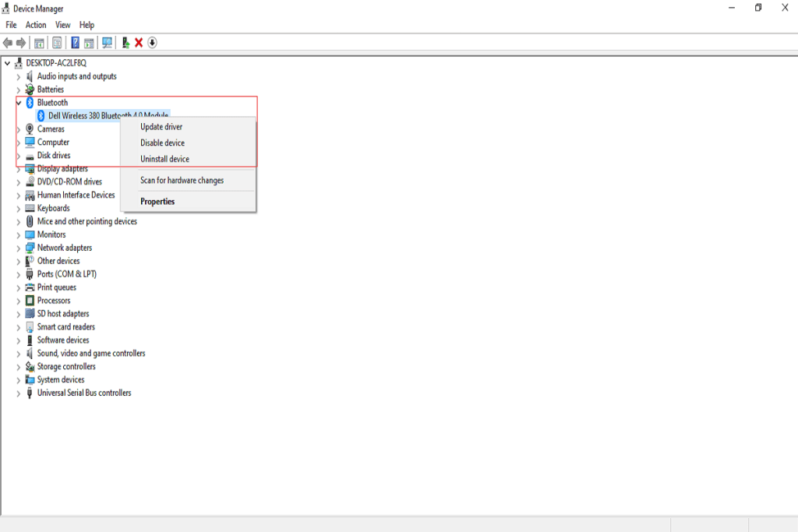
Task: Click the Mice and pointing devices icon
Action: coord(30,221)
